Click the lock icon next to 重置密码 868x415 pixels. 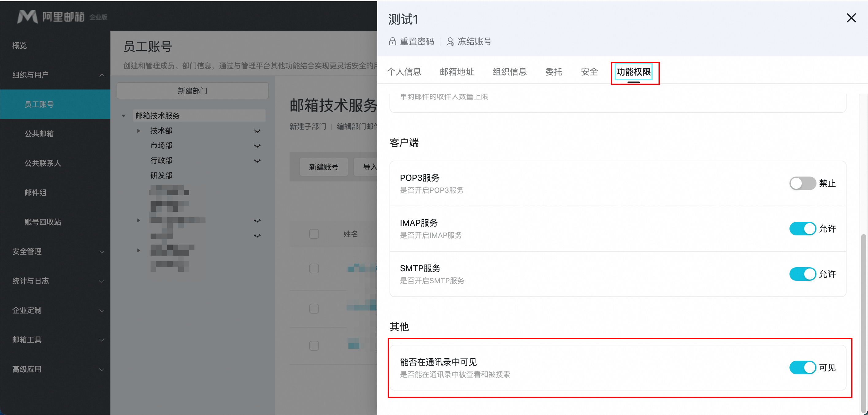[x=392, y=41]
